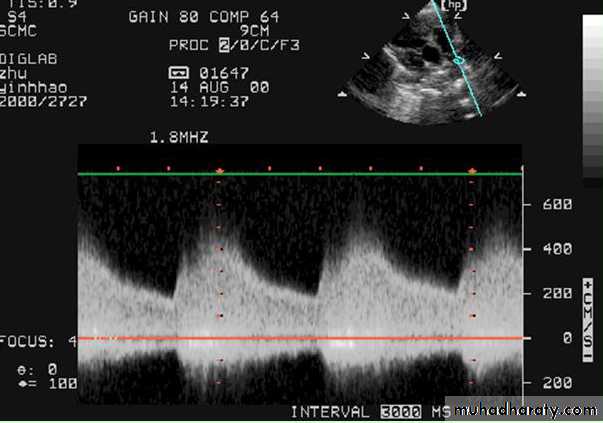Image resolution: width=603 pixels, height=423 pixels.
Task: Click the 600 velocity scale tick
Action: click(556, 204)
